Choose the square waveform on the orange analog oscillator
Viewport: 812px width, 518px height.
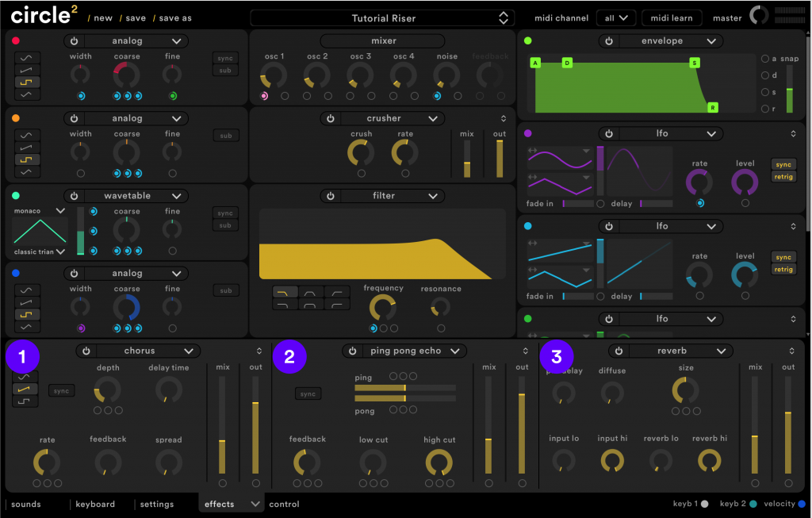click(26, 159)
